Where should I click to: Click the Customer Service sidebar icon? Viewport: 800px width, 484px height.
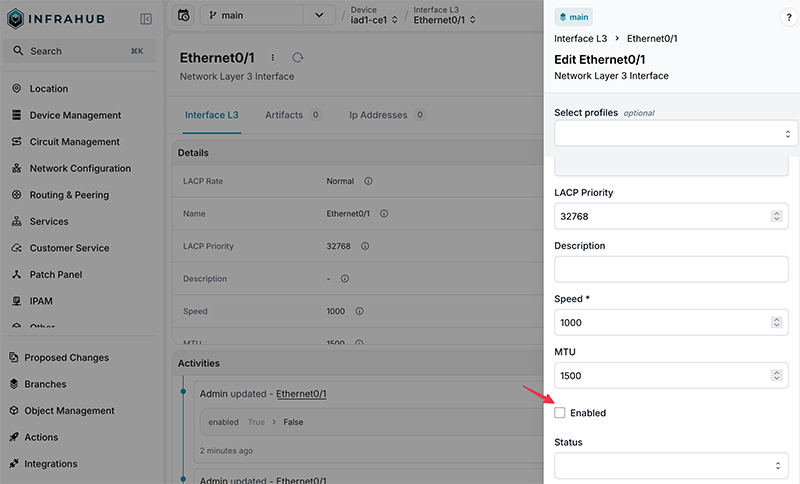pos(17,247)
